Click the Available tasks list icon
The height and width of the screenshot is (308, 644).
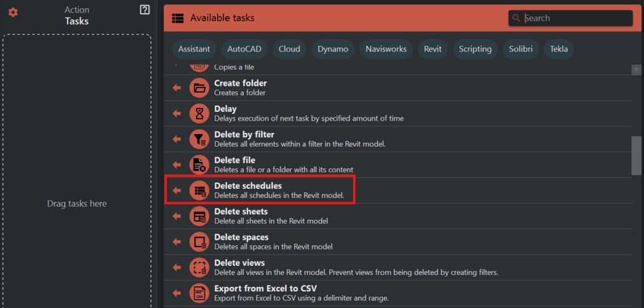click(178, 18)
